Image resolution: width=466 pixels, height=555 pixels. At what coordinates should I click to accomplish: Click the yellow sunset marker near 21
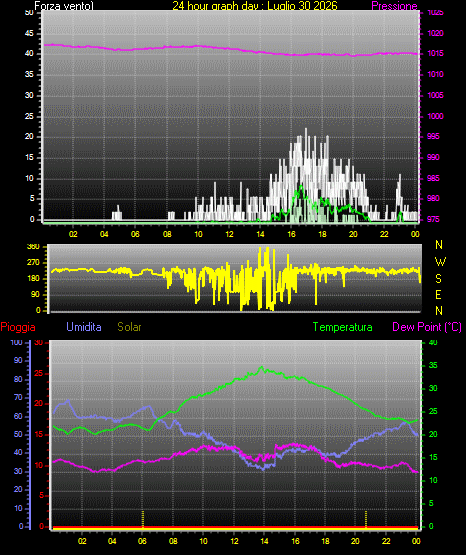366,519
